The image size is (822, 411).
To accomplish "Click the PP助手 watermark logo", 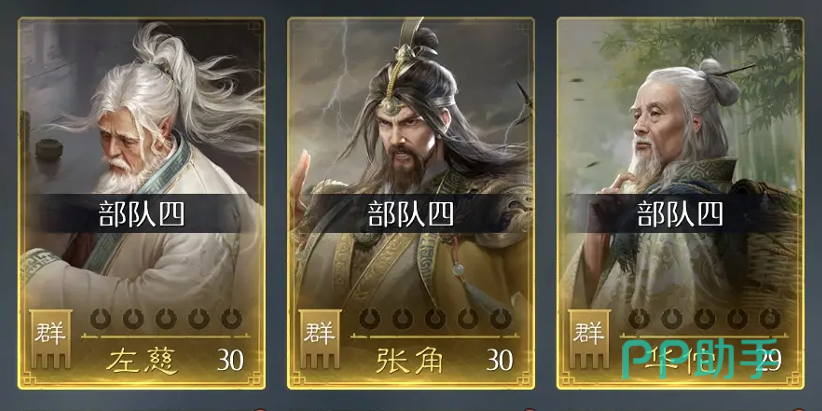I will [699, 358].
